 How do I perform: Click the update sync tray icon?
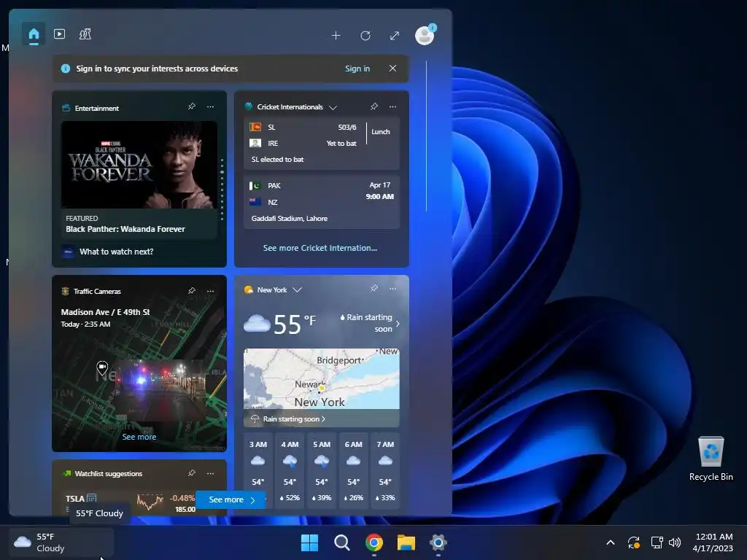point(634,542)
